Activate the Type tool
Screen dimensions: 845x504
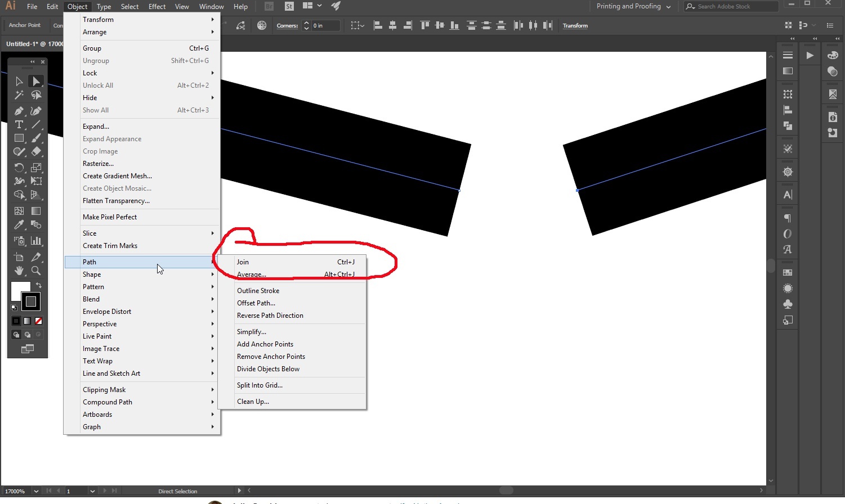pos(19,124)
